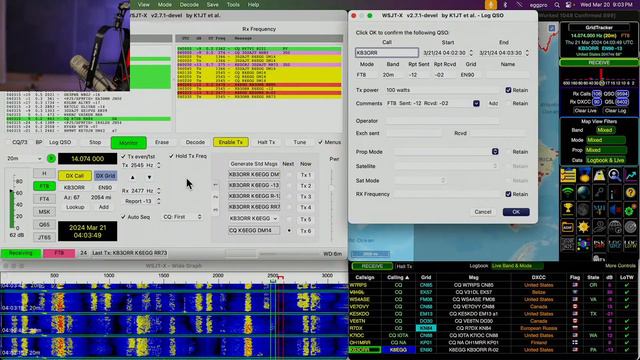The height and width of the screenshot is (360, 640).
Task: Open the GridTracker call roster checklist icon
Action: 568,176
